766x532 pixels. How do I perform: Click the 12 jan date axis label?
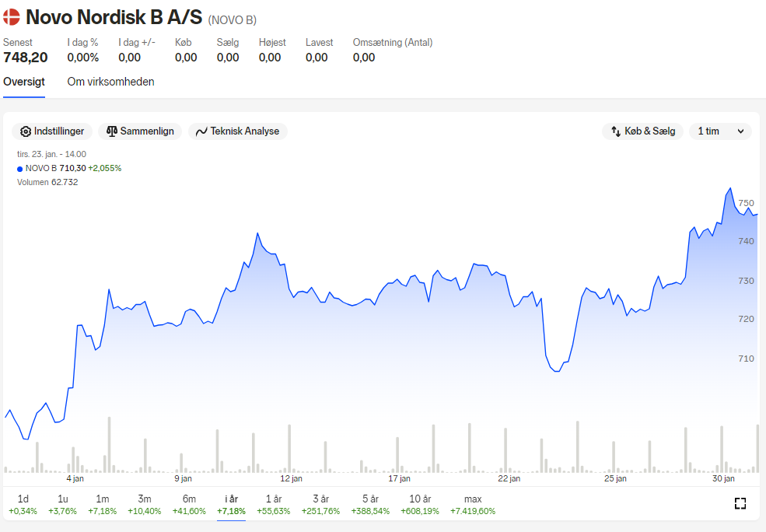tap(291, 478)
